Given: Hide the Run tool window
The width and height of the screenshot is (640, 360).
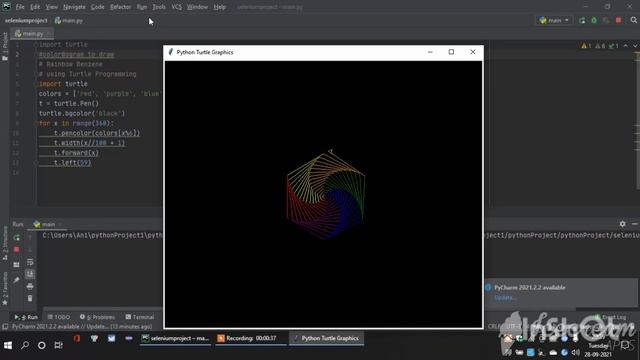Looking at the screenshot, I should [x=635, y=224].
